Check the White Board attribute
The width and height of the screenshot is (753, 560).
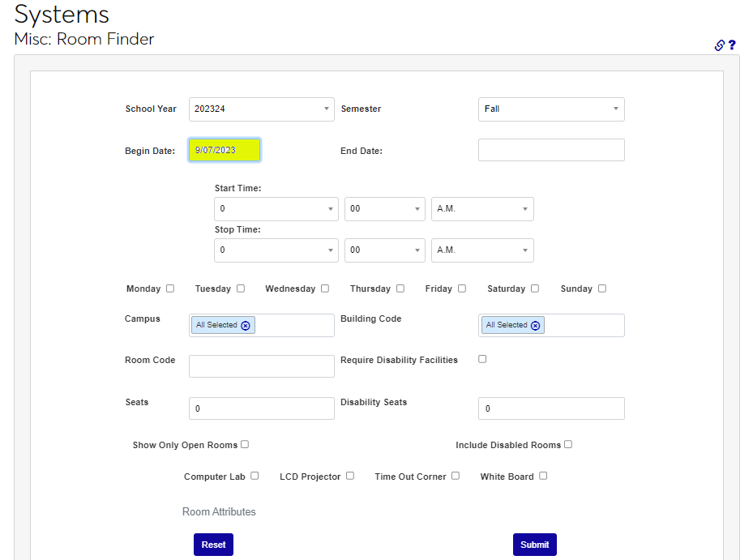543,476
